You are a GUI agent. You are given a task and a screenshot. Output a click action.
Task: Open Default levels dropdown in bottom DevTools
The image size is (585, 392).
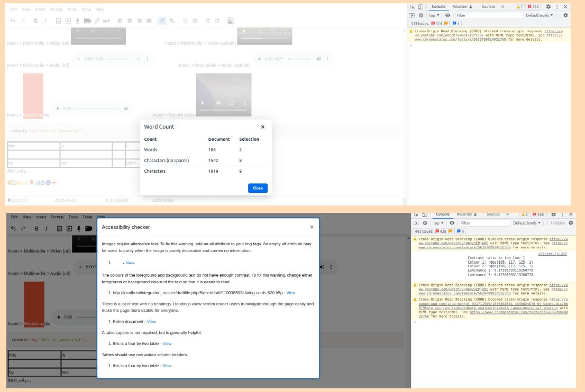click(x=527, y=223)
